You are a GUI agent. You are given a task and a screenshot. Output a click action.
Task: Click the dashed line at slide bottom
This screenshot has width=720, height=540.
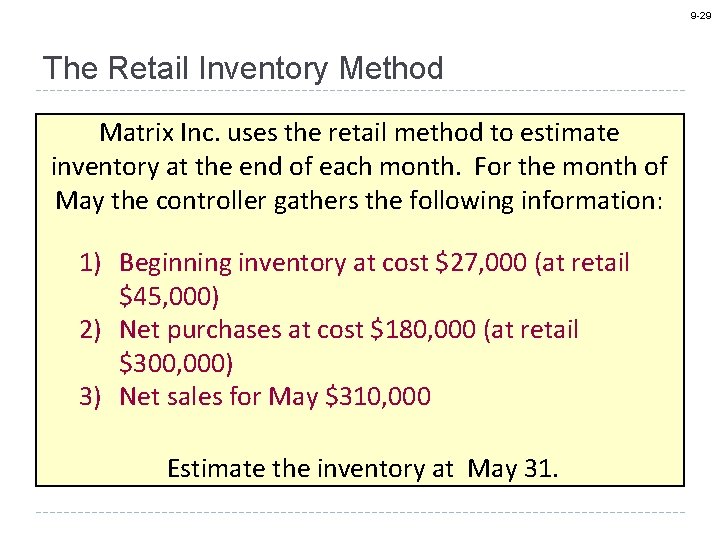(360, 512)
